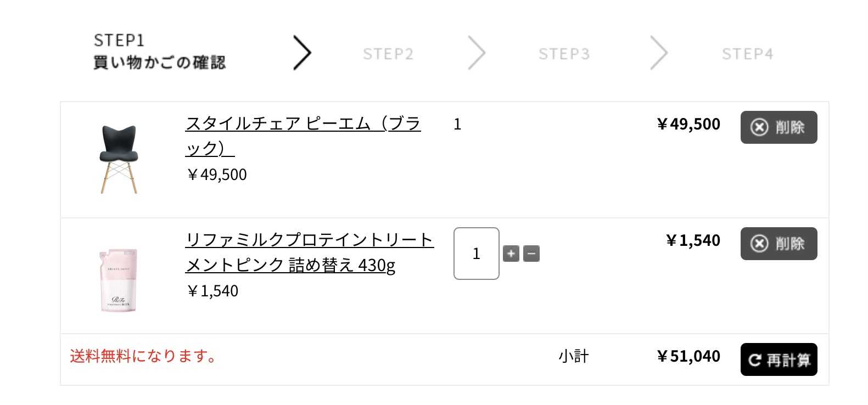Screen dimensions: 868x405
Task: Select the STEP1 買い物かごの確認 step
Action: click(x=159, y=52)
